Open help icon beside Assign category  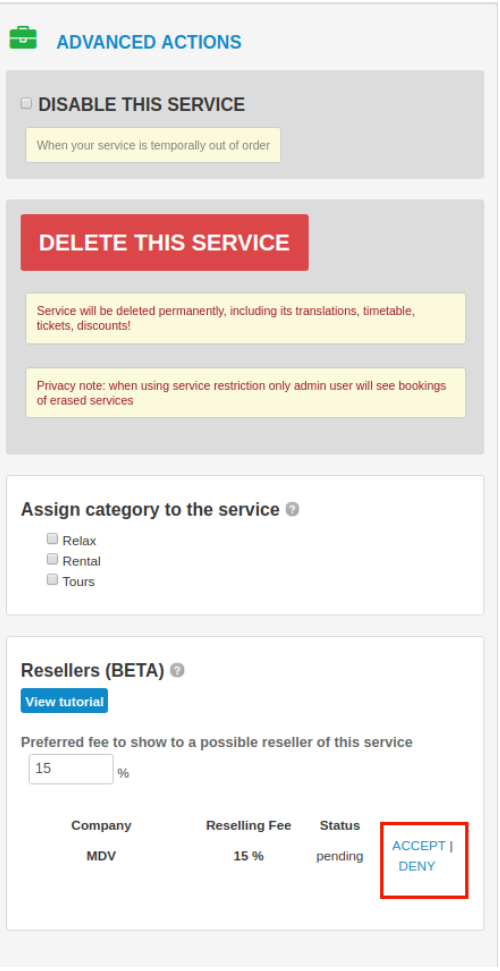coord(292,510)
